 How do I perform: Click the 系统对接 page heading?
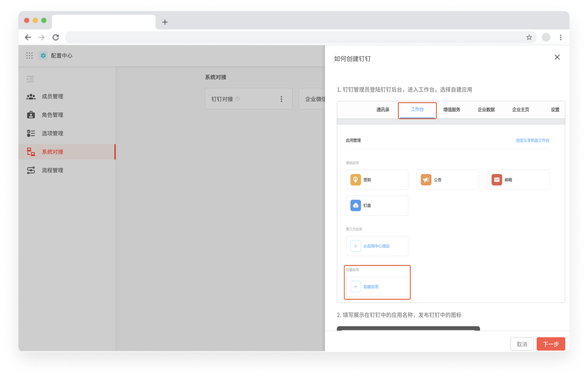[x=215, y=77]
